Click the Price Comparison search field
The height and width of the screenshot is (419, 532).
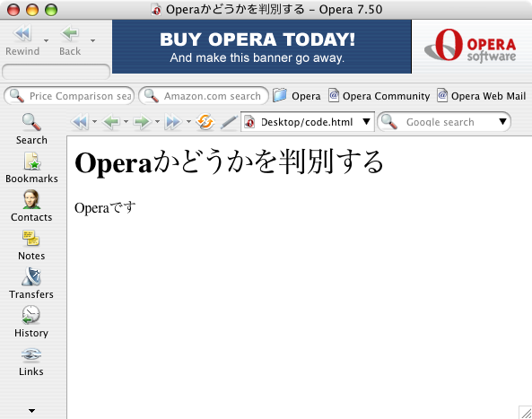coord(69,96)
